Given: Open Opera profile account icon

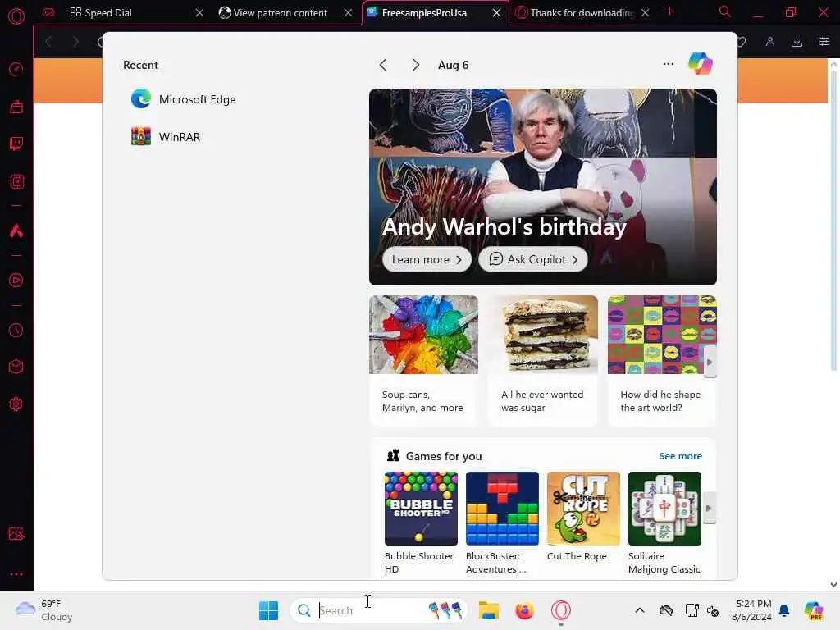Looking at the screenshot, I should pos(769,42).
